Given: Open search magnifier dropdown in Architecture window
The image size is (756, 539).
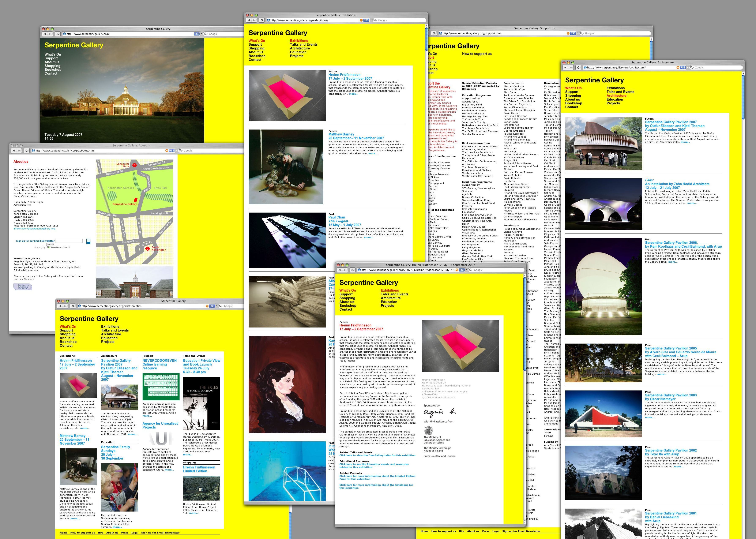Looking at the screenshot, I should 692,68.
